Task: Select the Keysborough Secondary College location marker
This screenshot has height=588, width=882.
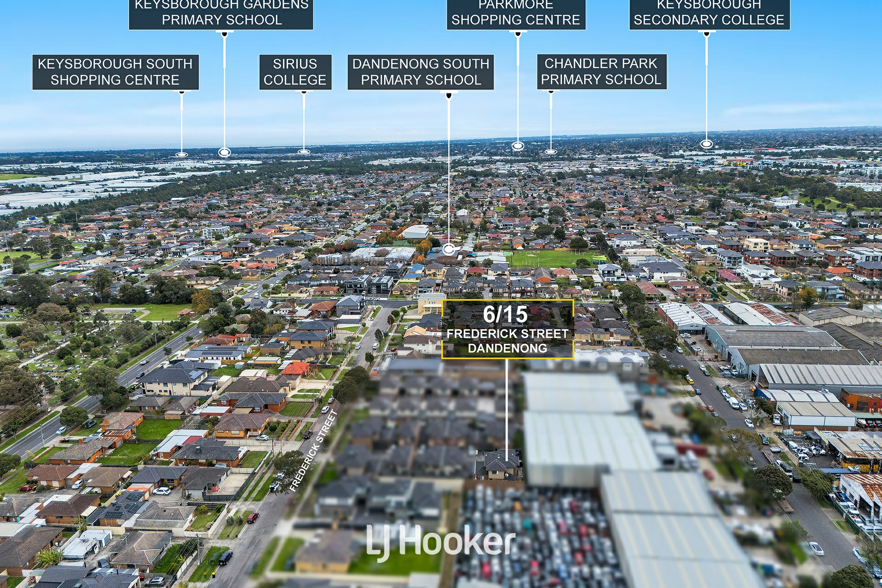Action: [x=707, y=144]
